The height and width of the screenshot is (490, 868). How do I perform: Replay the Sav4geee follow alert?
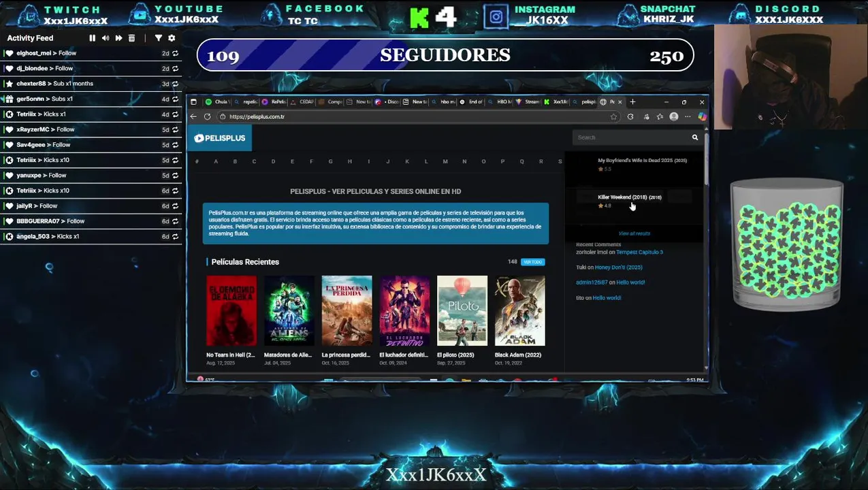[x=175, y=144]
